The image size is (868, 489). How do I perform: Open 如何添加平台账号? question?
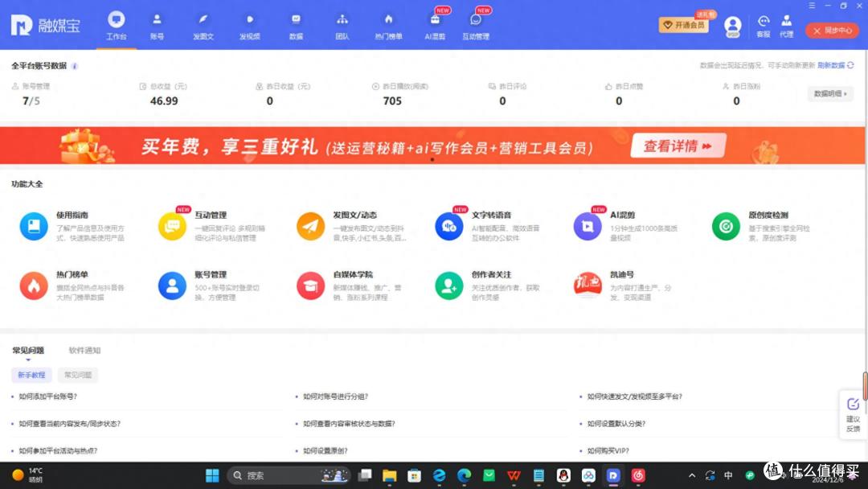coord(48,397)
